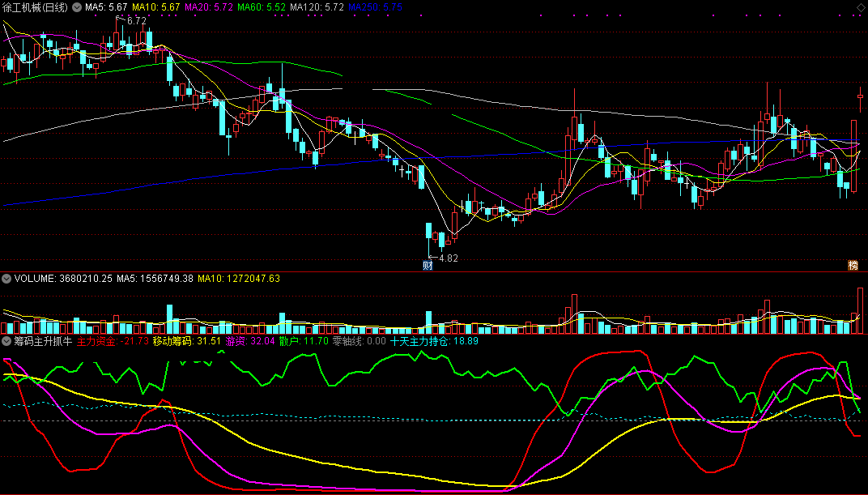Viewport: 868px width, 495px height.
Task: Select the MA60: 5.52 label
Action: (262, 7)
